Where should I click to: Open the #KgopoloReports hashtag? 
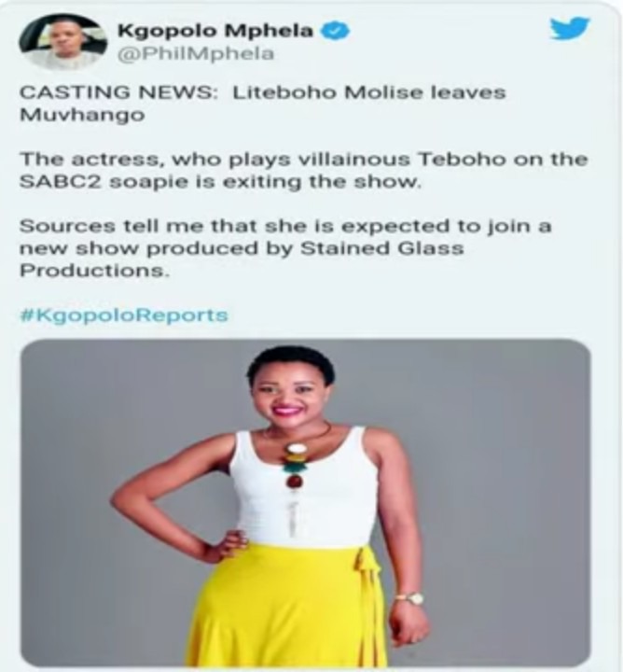tap(124, 315)
